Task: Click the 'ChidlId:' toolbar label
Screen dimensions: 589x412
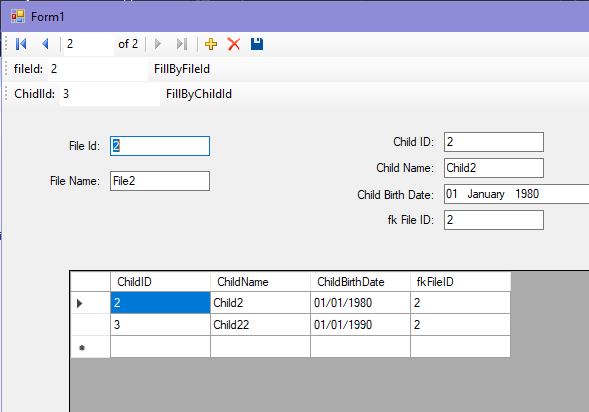Action: (35, 94)
